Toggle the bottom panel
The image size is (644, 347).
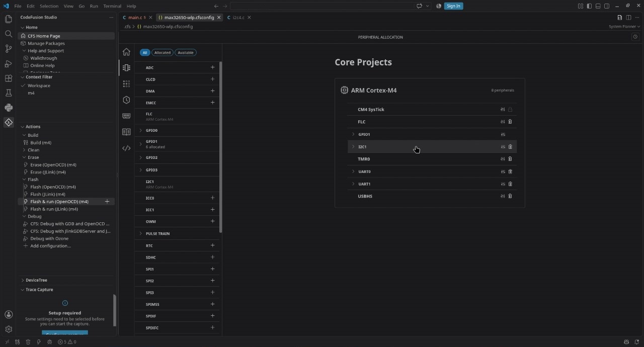pyautogui.click(x=598, y=6)
